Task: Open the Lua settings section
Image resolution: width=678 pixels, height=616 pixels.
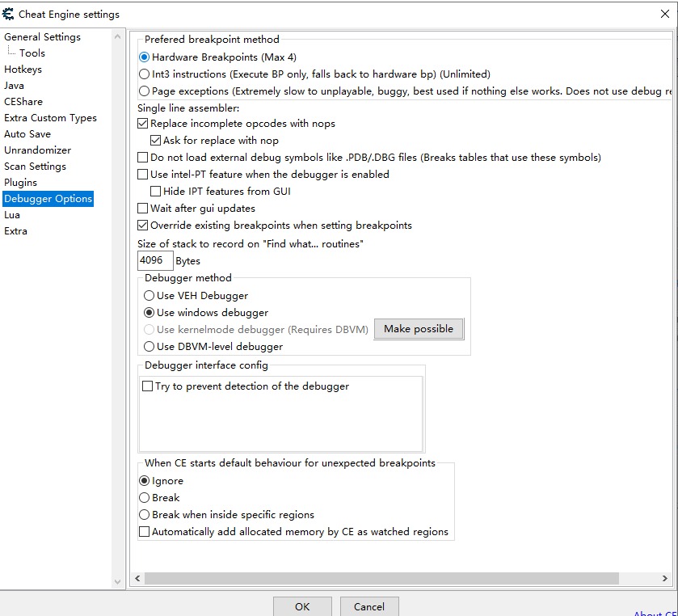Action: 12,215
